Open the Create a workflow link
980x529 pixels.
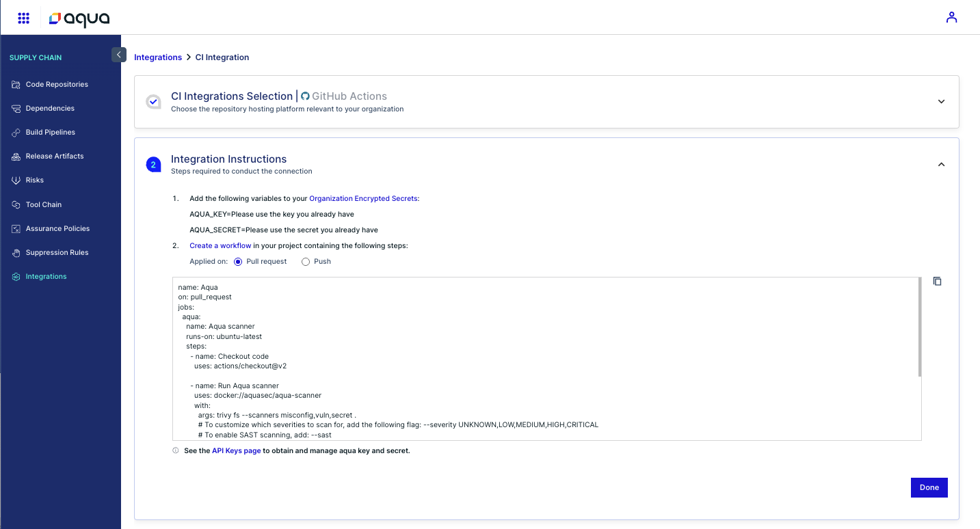[220, 246]
